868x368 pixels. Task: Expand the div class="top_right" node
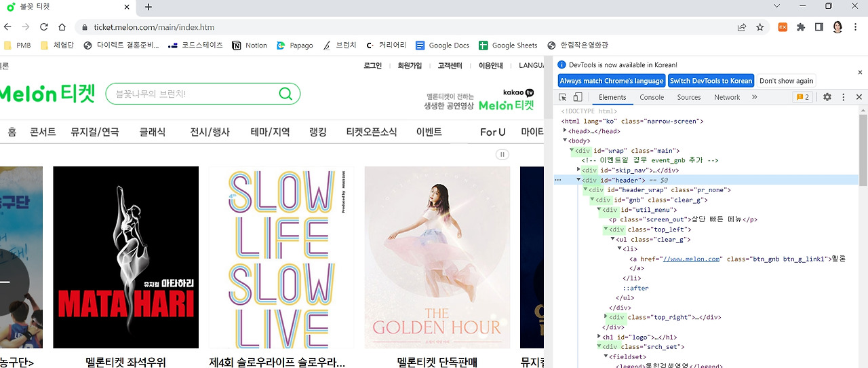point(606,316)
